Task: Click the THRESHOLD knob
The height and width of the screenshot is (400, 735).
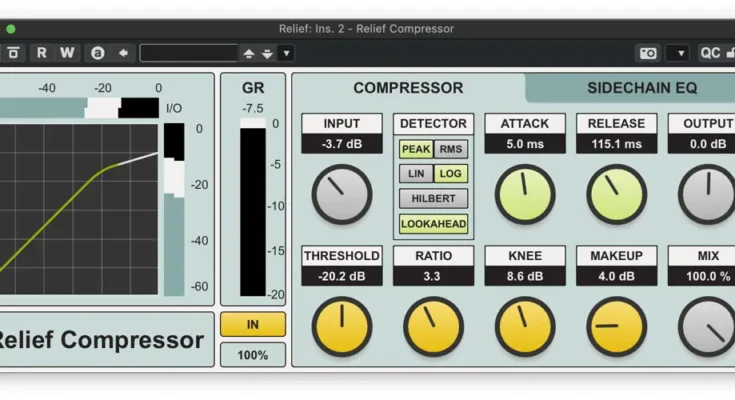Action: (x=342, y=326)
